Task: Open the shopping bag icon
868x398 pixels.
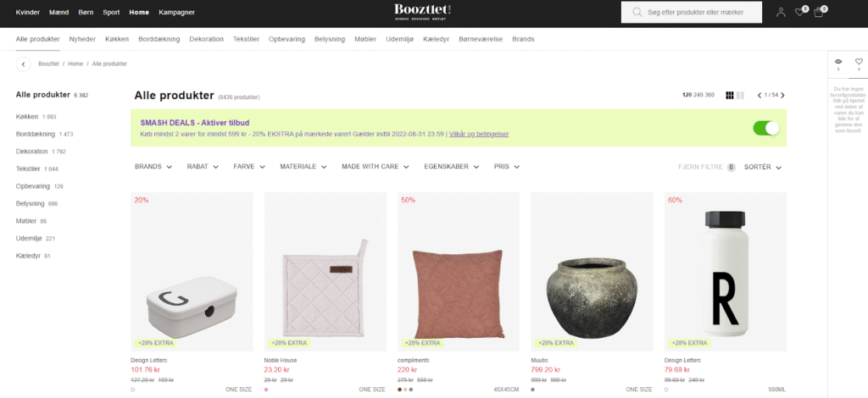Action: [x=819, y=12]
